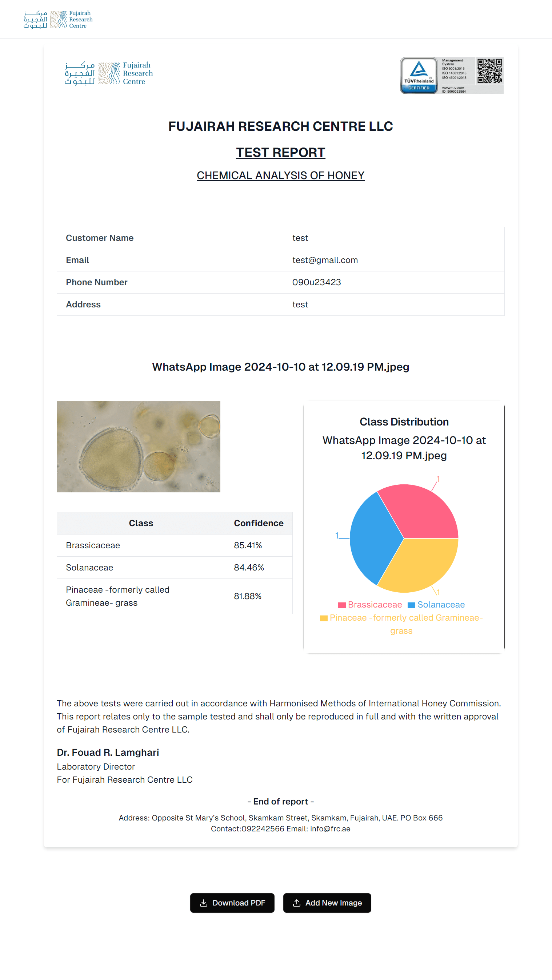This screenshot has width=552, height=980.
Task: Toggle the Brassicaceae legend color box
Action: tap(341, 605)
